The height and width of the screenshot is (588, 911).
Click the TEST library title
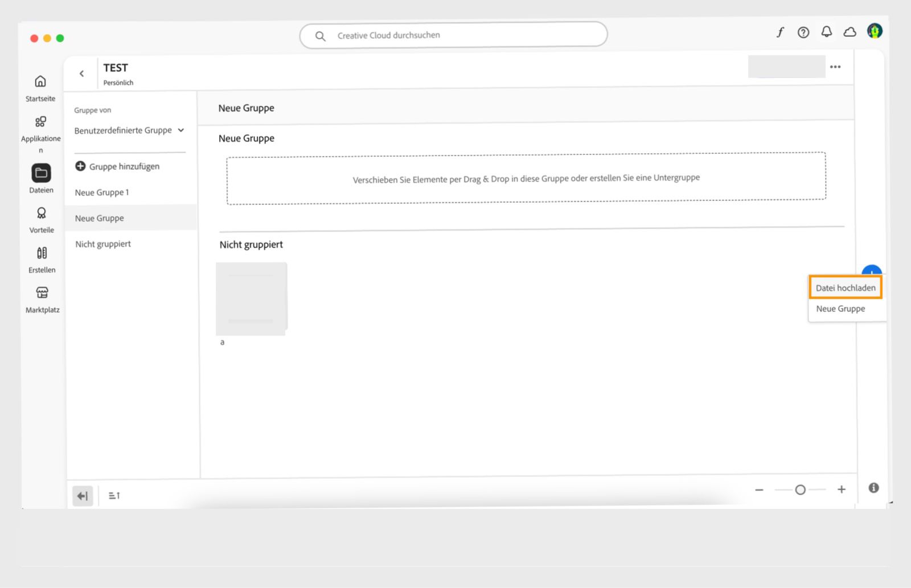click(116, 68)
